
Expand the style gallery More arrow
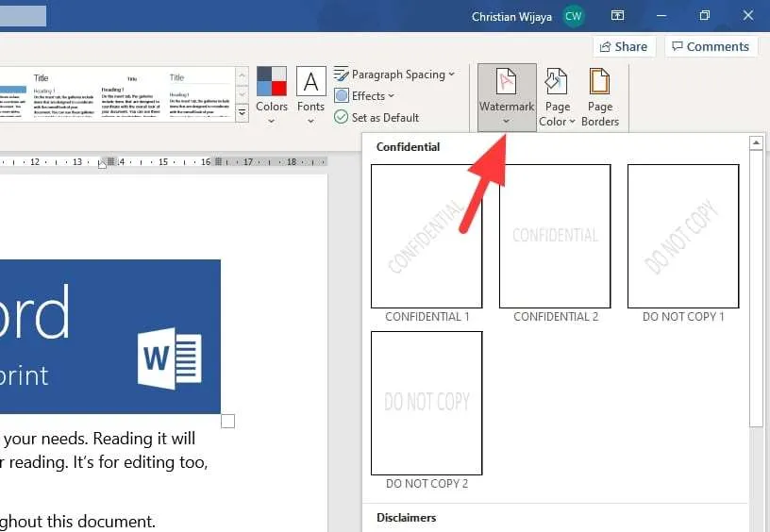243,113
